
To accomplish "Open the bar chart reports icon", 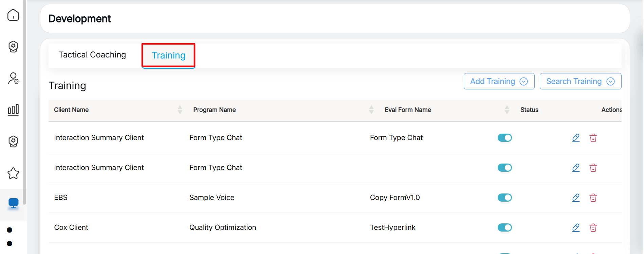I will (x=13, y=109).
